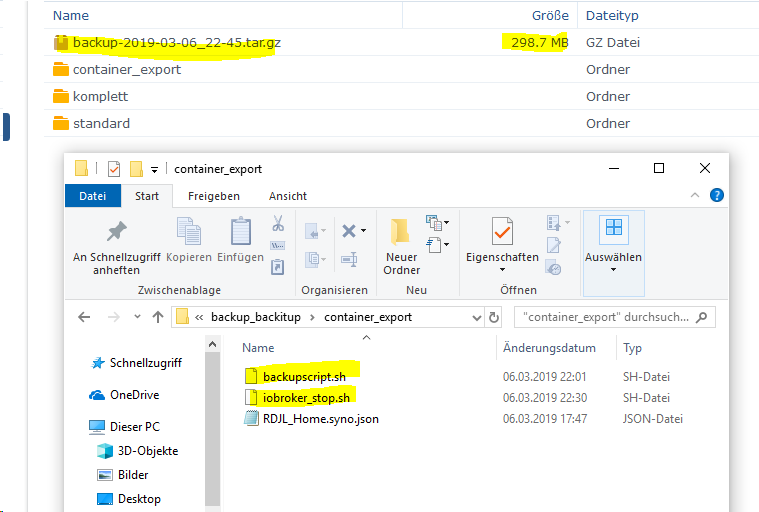Open the address bar history dropdown

pyautogui.click(x=477, y=317)
